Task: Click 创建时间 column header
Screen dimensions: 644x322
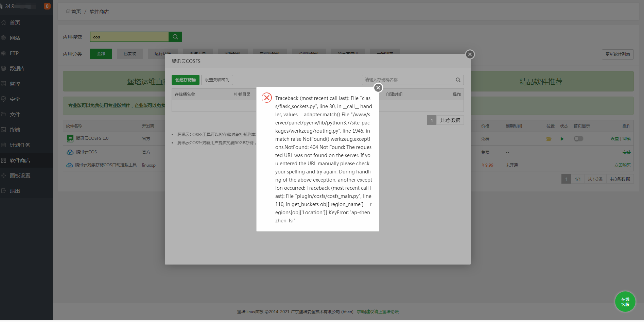Action: pos(394,95)
